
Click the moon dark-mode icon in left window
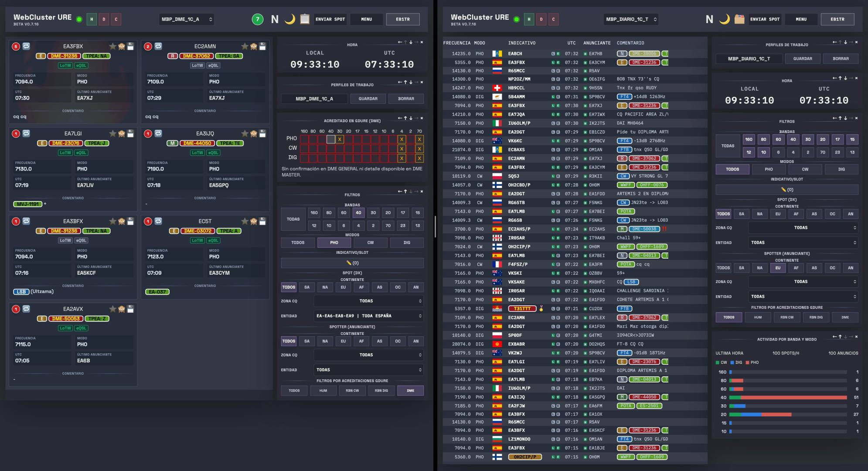pos(290,19)
